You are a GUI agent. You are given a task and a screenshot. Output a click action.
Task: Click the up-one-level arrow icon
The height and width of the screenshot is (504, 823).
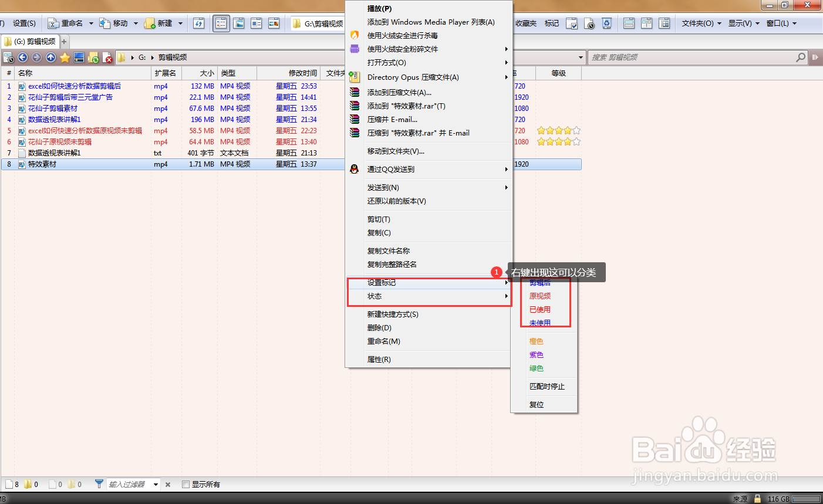click(x=50, y=57)
